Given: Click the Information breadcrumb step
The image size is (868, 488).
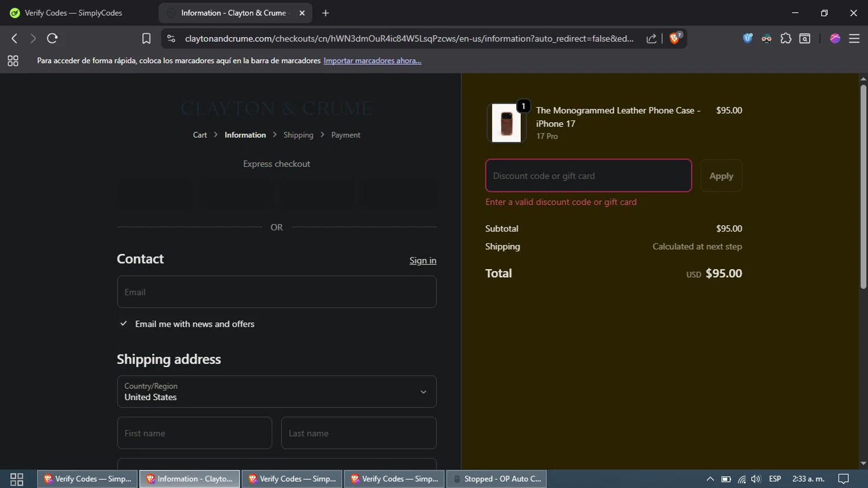Looking at the screenshot, I should coord(245,135).
